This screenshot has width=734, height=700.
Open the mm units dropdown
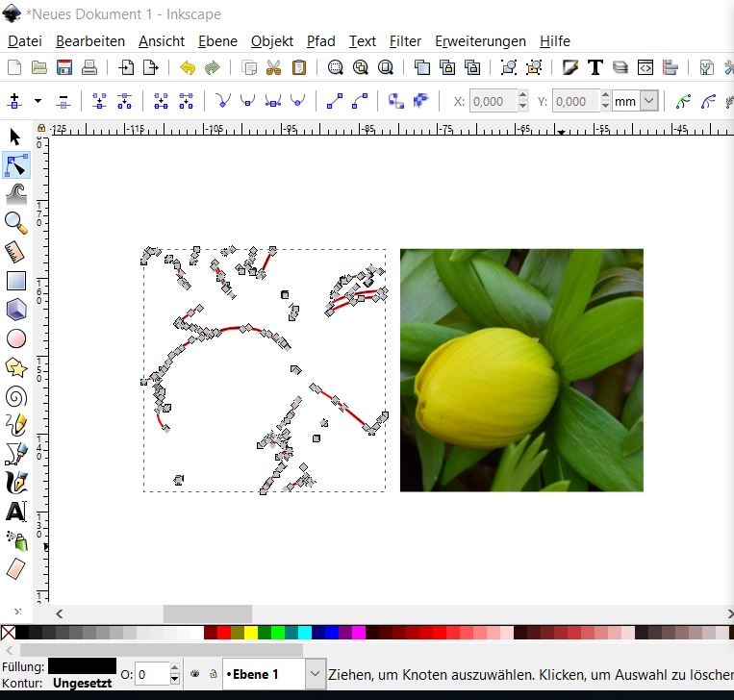tap(648, 101)
